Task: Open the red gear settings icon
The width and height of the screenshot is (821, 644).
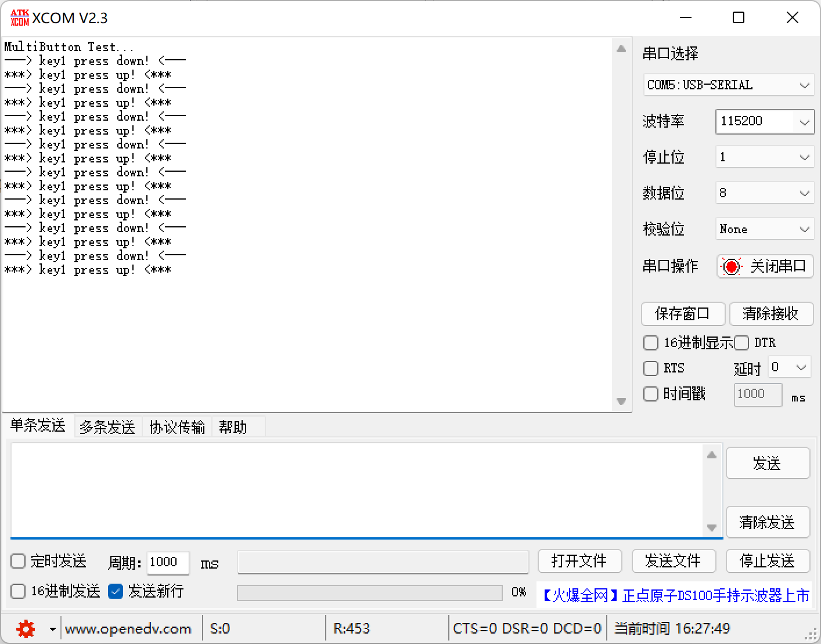Action: [x=26, y=628]
